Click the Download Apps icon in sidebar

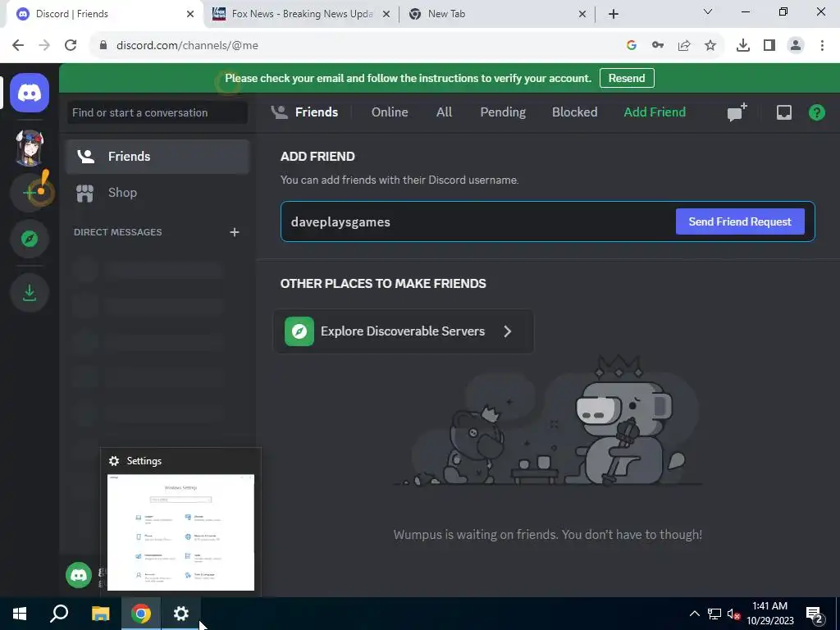pos(30,293)
